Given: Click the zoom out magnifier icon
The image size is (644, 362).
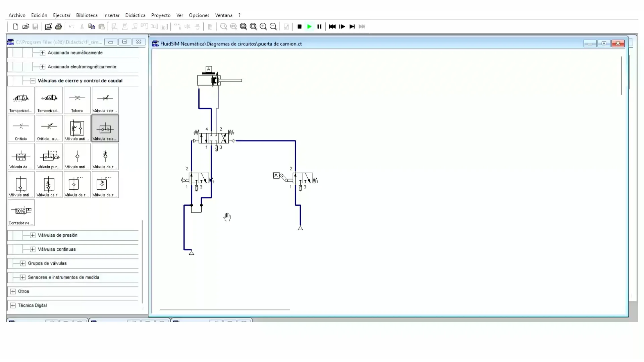Looking at the screenshot, I should coord(273,26).
